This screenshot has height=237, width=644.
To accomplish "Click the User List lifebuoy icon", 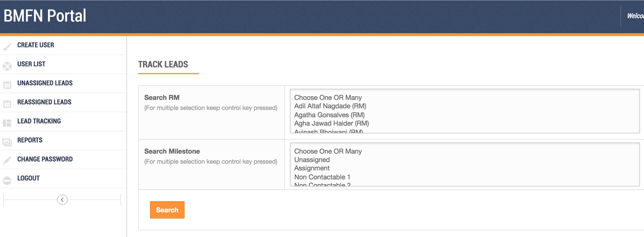I will 7,66.
